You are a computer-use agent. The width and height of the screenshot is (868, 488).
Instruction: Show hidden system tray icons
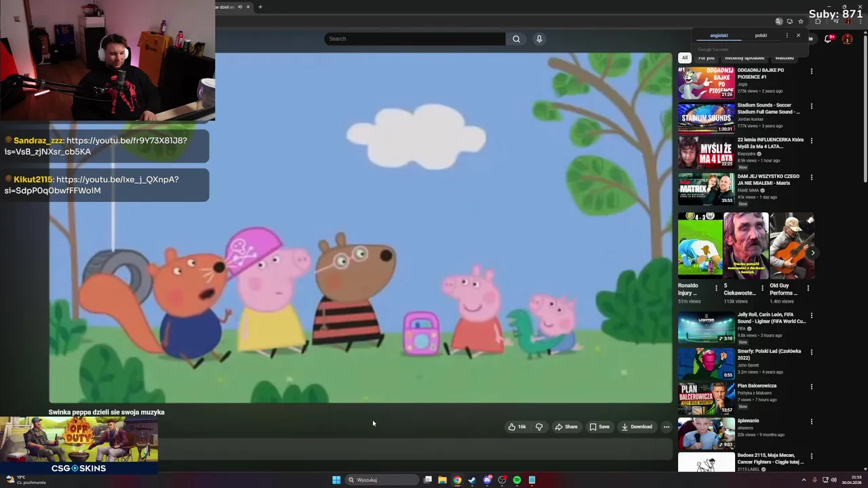click(804, 480)
